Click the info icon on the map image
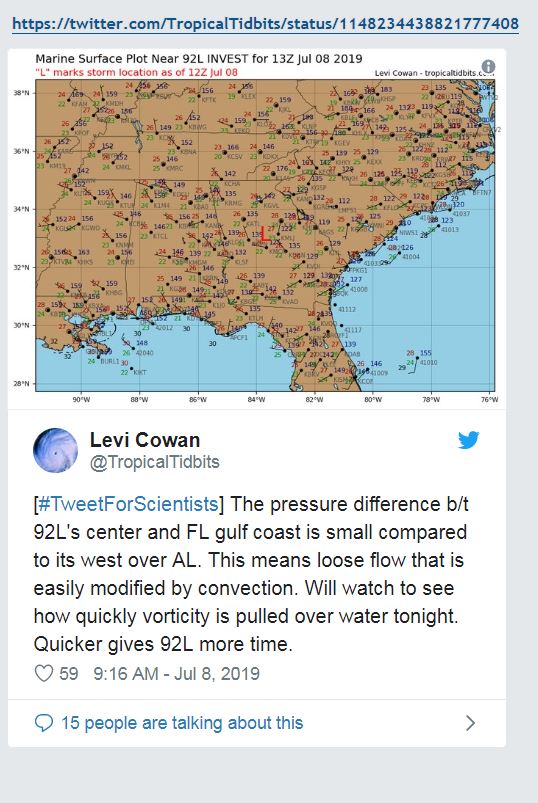This screenshot has height=803, width=538. 488,66
